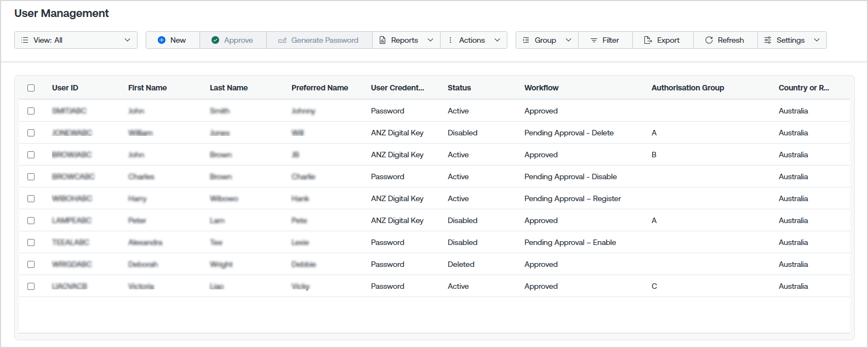This screenshot has width=868, height=348.
Task: Select checkbox for the Deleted status row
Action: [x=31, y=264]
